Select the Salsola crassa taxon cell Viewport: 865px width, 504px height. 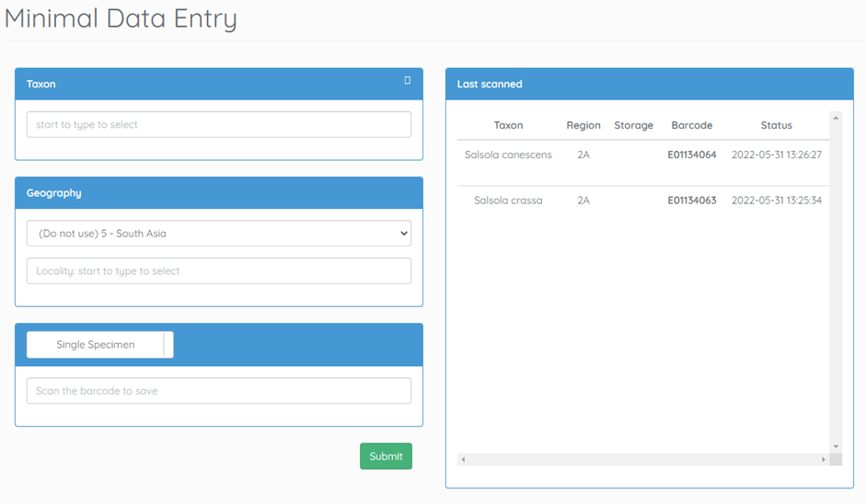(x=508, y=200)
